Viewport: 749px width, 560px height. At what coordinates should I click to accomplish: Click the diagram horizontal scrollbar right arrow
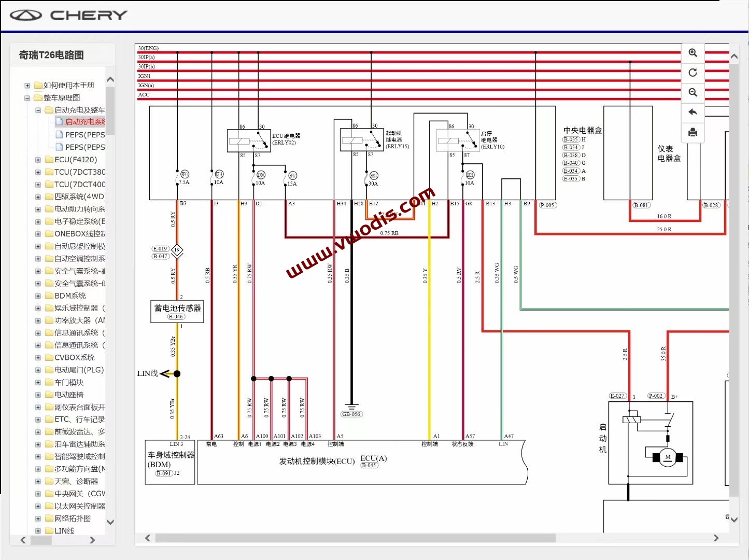click(x=716, y=538)
